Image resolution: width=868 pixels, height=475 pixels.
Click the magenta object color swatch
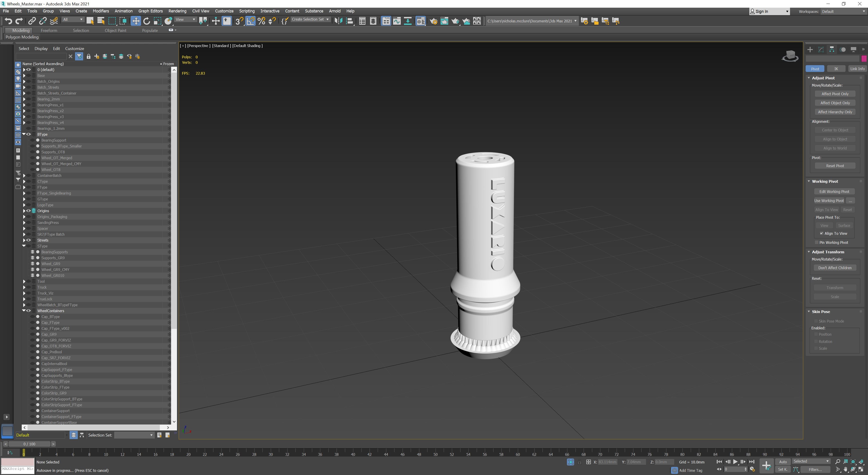(x=864, y=59)
